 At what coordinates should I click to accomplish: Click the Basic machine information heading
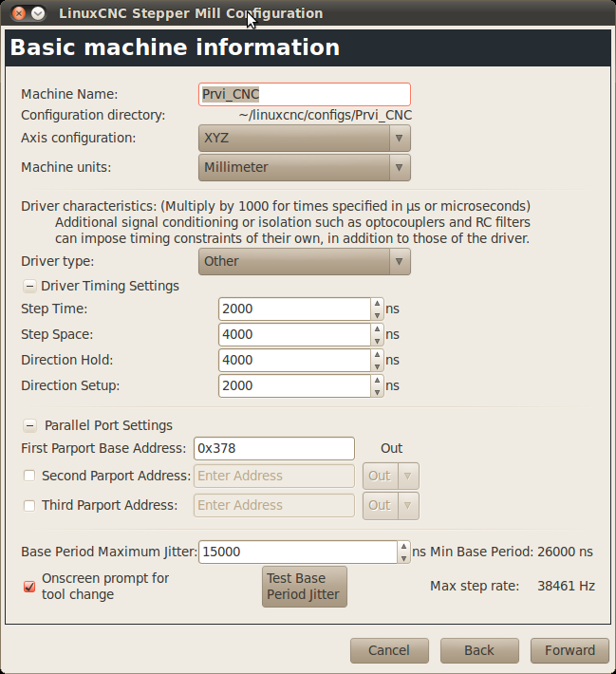[175, 47]
